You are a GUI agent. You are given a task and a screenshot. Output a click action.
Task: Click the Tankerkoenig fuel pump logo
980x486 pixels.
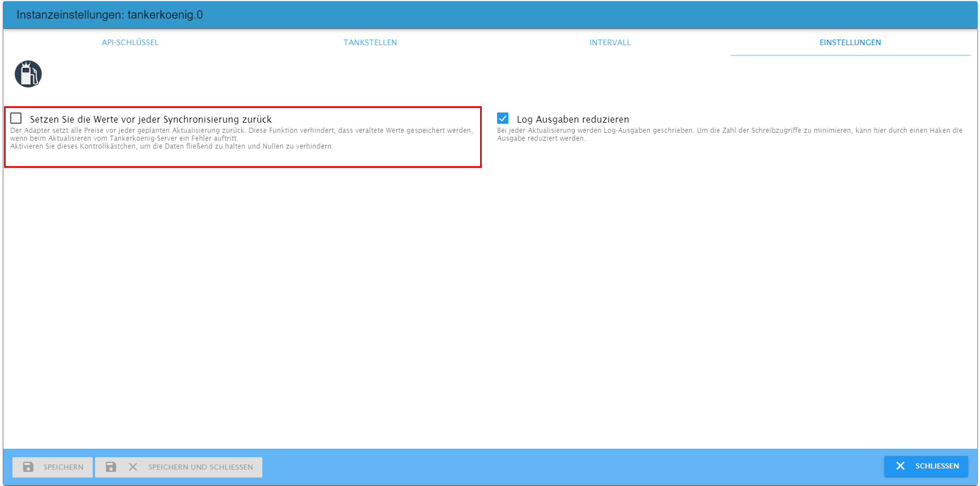[x=28, y=74]
